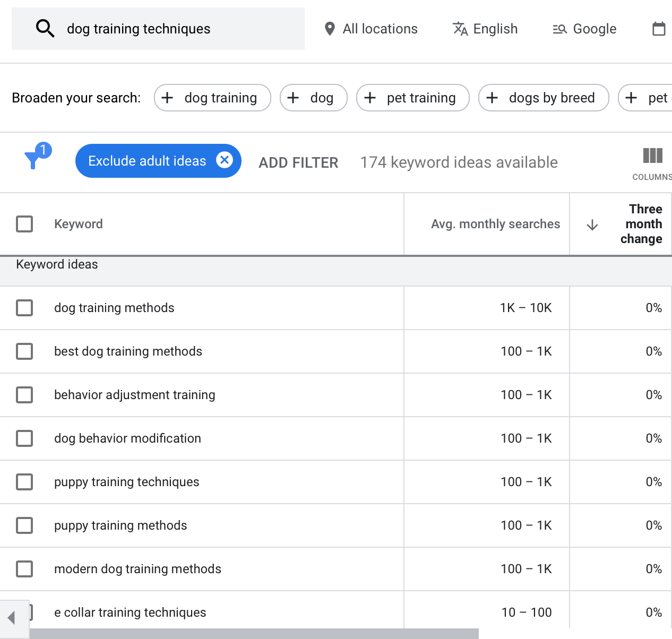Add 'dog training' to broaden search

pyautogui.click(x=212, y=98)
